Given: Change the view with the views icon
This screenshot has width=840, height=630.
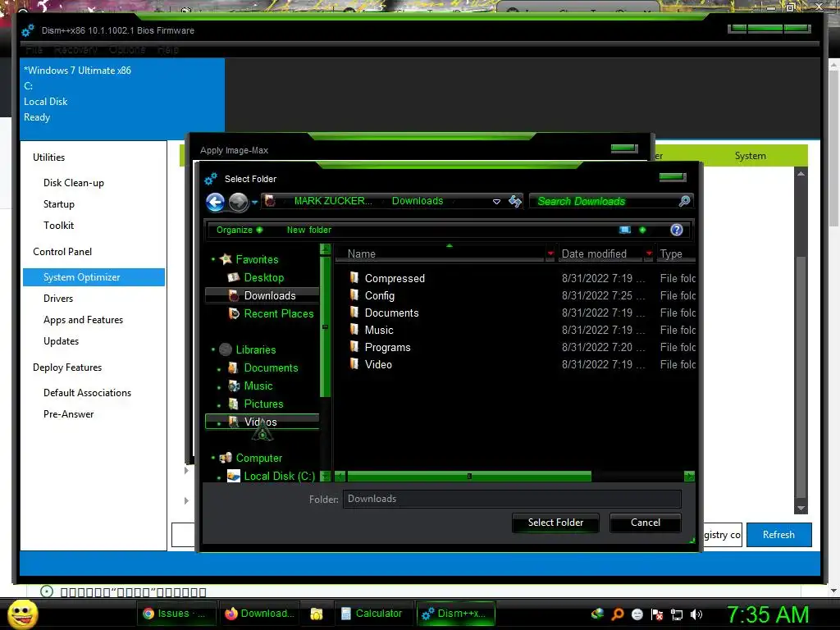Looking at the screenshot, I should (x=624, y=230).
